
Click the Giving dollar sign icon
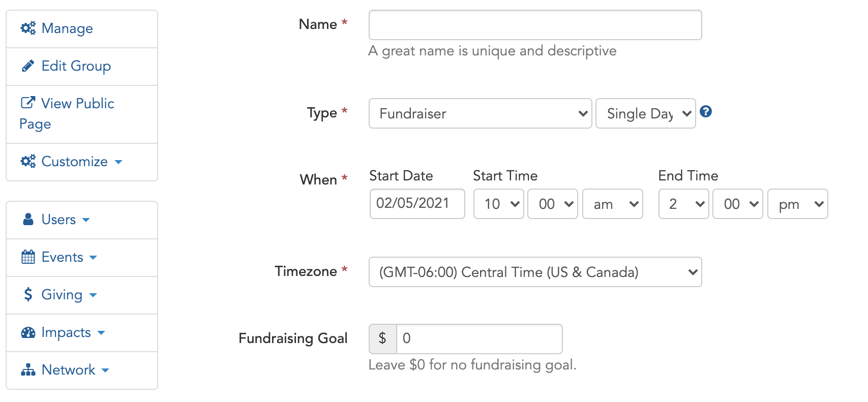coord(28,294)
